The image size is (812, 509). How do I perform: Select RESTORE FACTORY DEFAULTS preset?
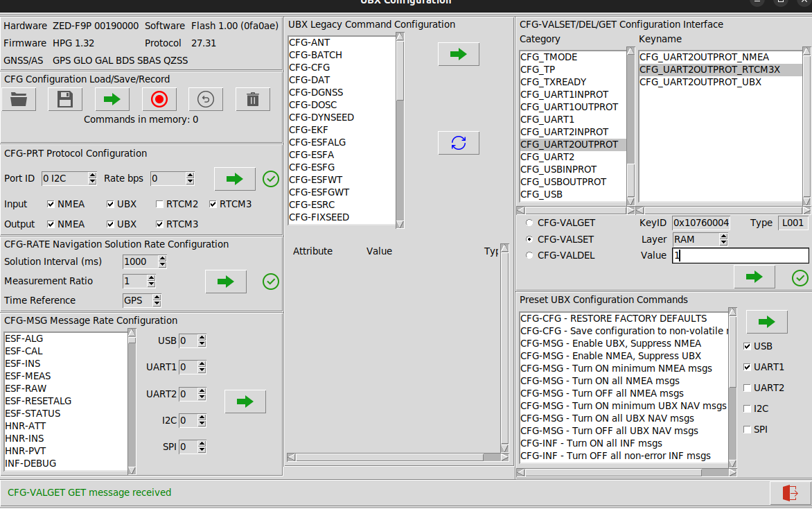pyautogui.click(x=624, y=318)
